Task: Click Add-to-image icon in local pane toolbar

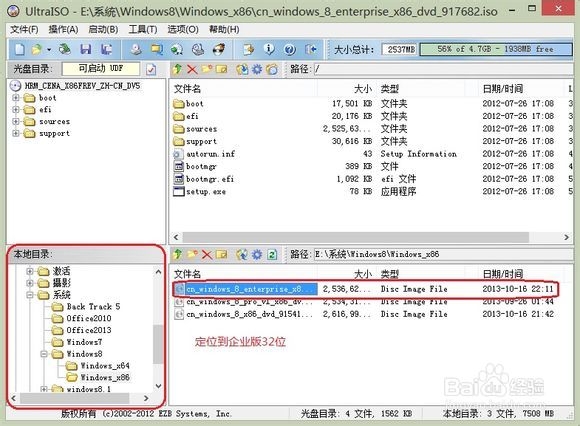Action: click(242, 254)
